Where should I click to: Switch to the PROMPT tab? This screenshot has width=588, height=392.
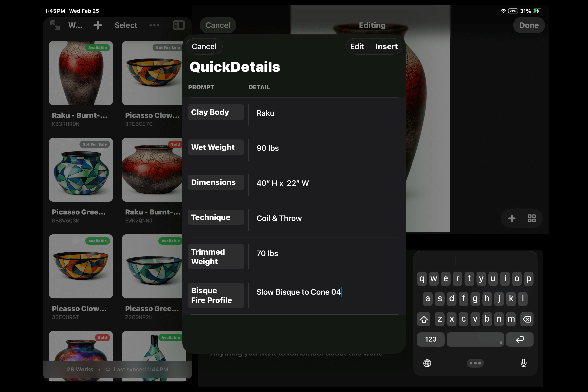pos(201,87)
